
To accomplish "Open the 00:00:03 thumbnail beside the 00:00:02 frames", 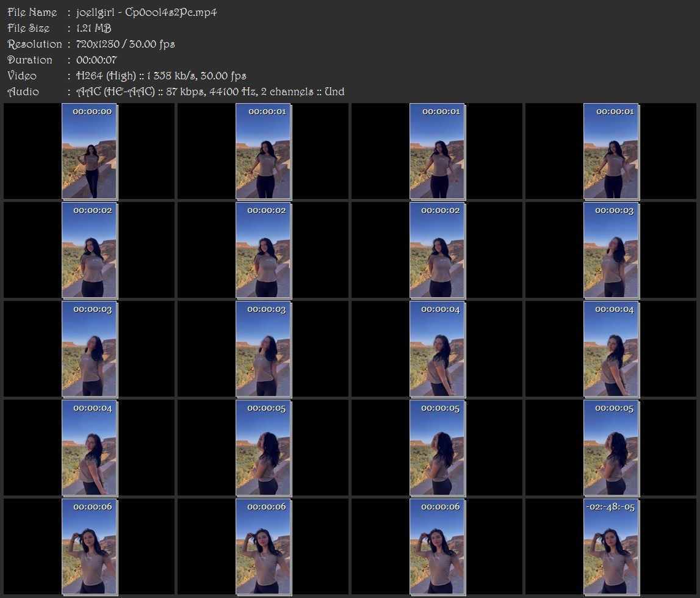I will point(611,250).
